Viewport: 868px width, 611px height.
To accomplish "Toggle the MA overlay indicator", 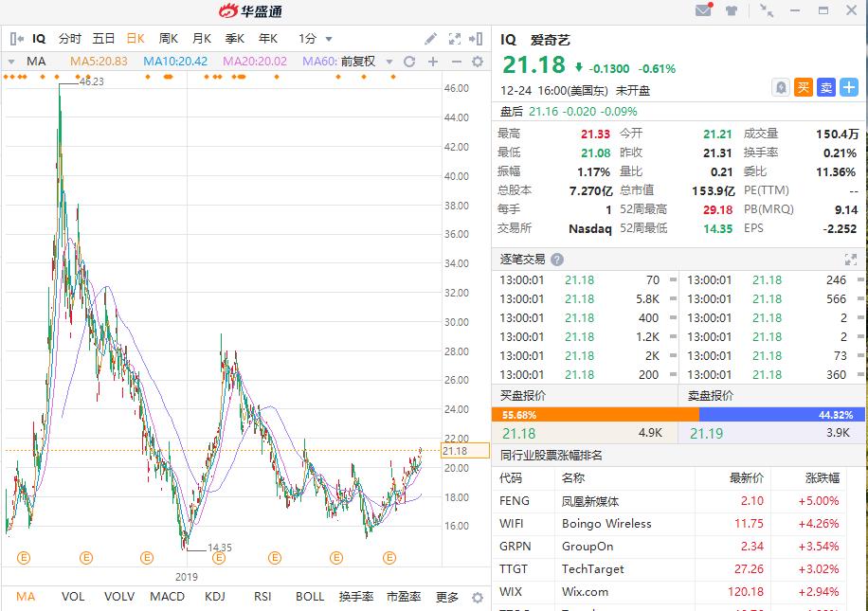I will click(x=26, y=597).
